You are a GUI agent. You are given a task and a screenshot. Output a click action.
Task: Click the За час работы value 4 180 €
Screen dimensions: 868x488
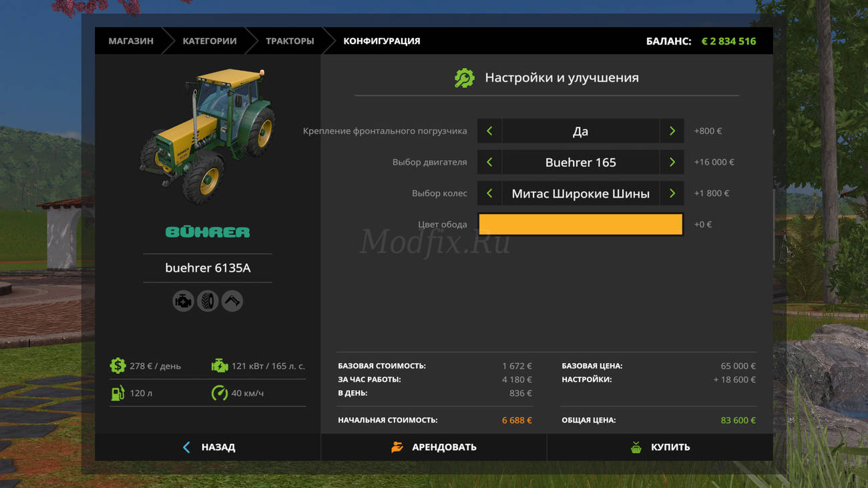click(517, 379)
